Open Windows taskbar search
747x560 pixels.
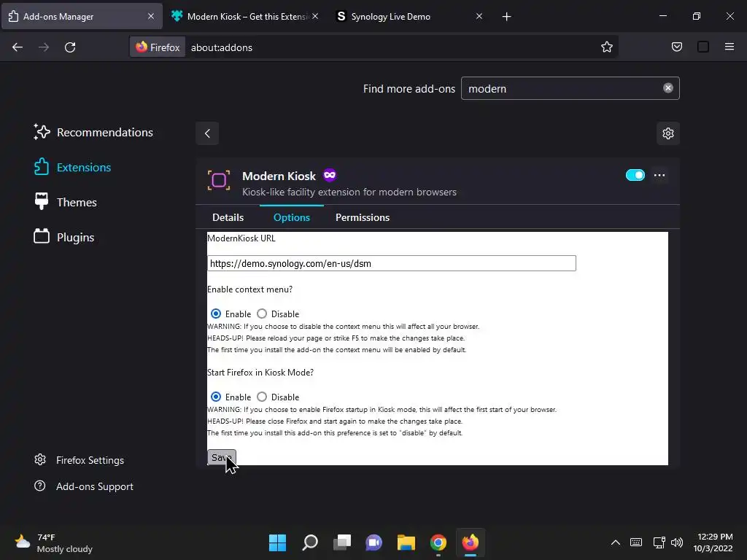pos(309,542)
